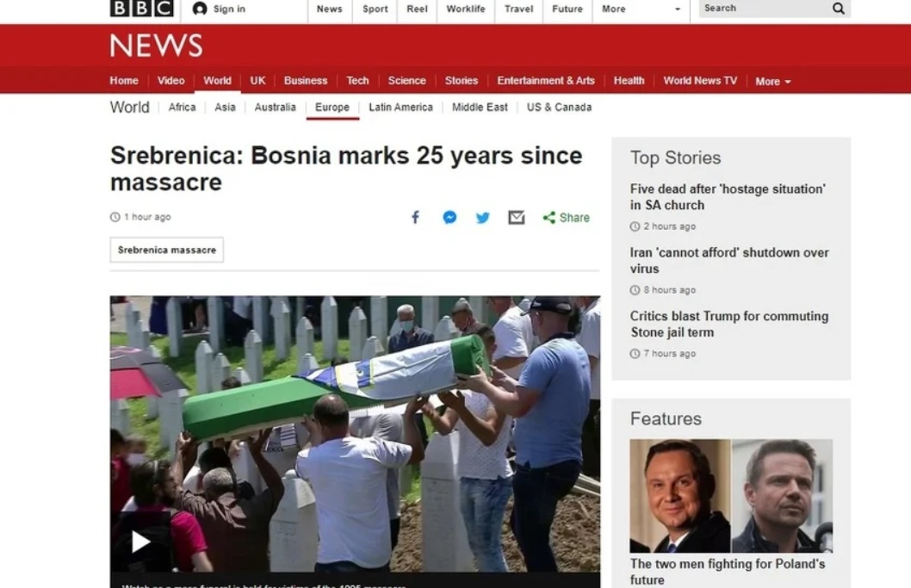Click the search magnifier icon

click(x=839, y=8)
